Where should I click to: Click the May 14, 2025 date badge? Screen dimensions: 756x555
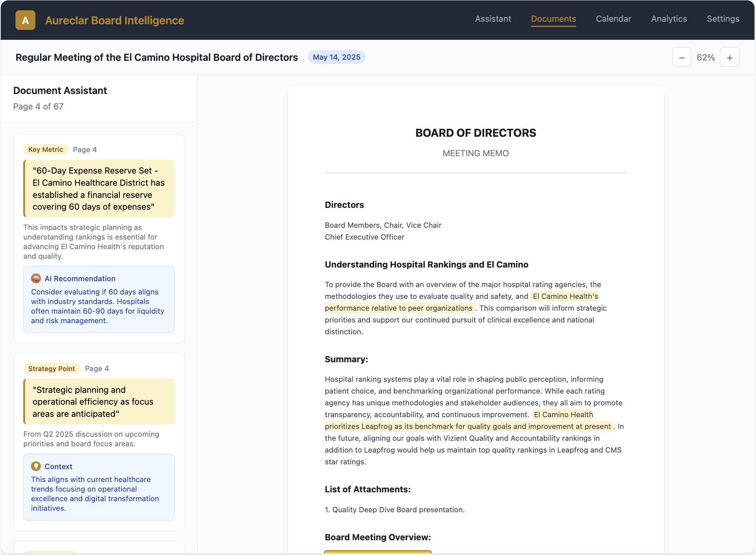[336, 57]
